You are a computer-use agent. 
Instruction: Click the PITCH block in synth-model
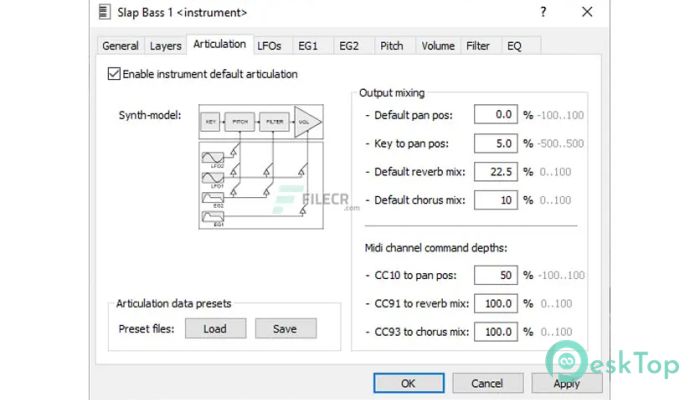click(240, 122)
